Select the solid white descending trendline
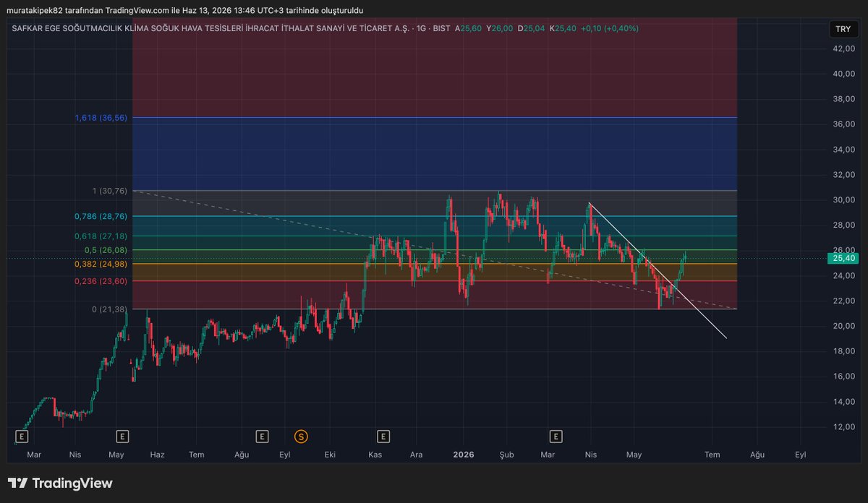This screenshot has height=503, width=868. tap(658, 272)
